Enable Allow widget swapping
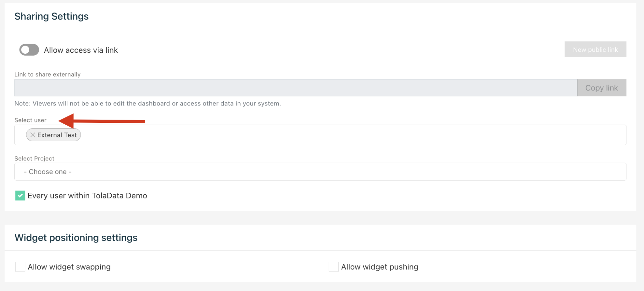The height and width of the screenshot is (291, 644). click(x=20, y=267)
